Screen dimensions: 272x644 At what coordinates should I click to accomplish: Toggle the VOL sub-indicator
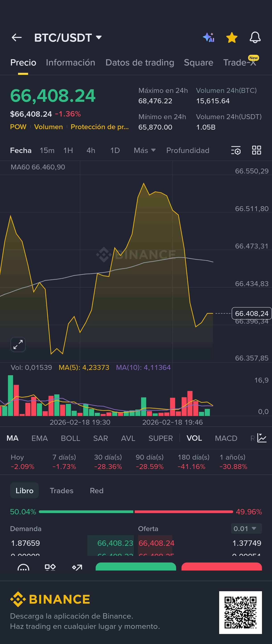[194, 438]
